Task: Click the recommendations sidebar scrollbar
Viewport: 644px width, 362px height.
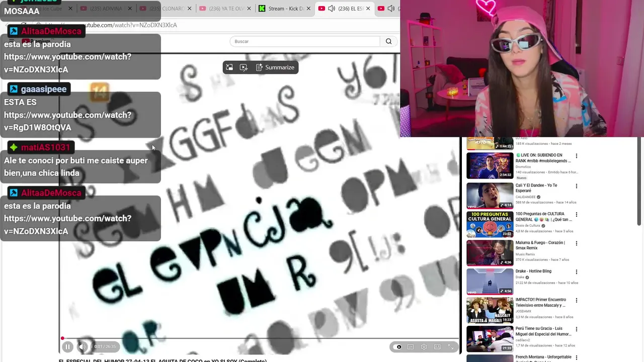Action: (x=639, y=181)
